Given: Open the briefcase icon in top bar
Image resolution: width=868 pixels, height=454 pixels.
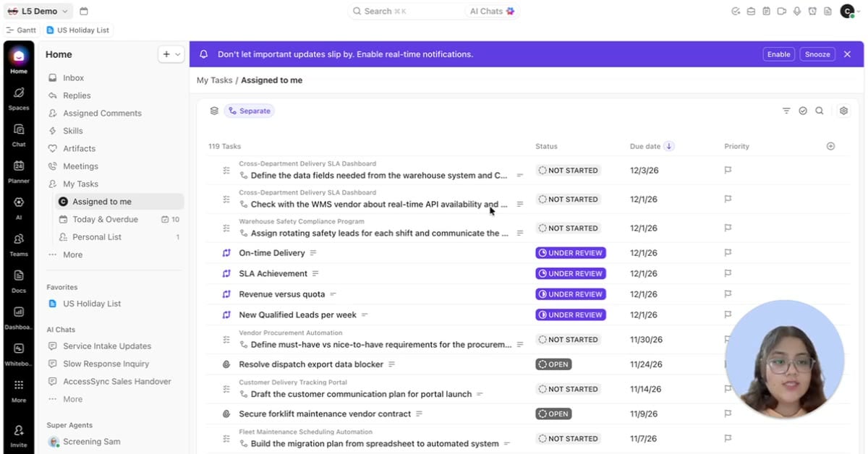Looking at the screenshot, I should tap(751, 12).
